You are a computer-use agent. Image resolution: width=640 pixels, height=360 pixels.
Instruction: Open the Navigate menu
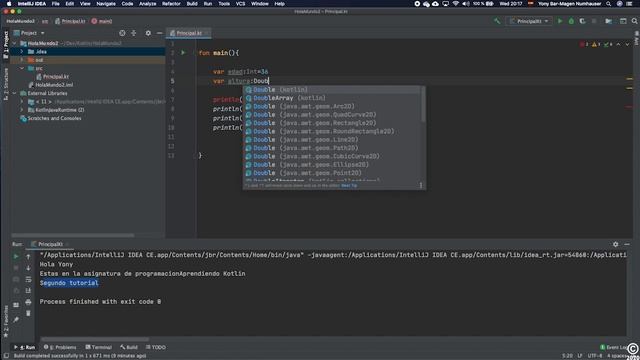pos(106,4)
